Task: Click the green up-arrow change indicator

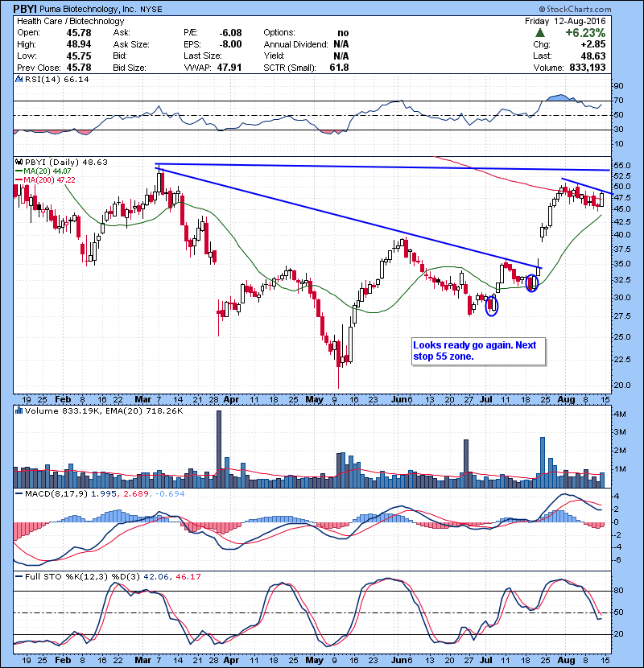Action: pyautogui.click(x=540, y=33)
